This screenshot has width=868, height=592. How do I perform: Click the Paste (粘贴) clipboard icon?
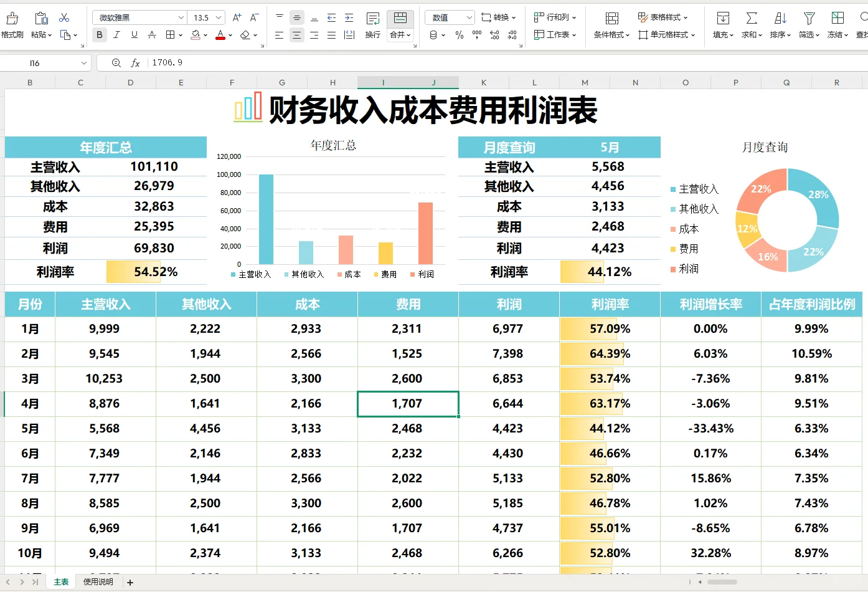click(x=41, y=18)
